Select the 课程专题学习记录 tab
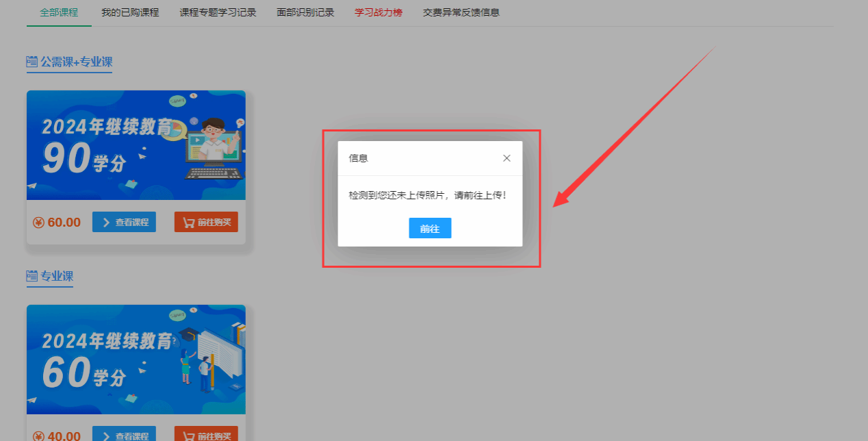This screenshot has height=441, width=868. (x=218, y=12)
